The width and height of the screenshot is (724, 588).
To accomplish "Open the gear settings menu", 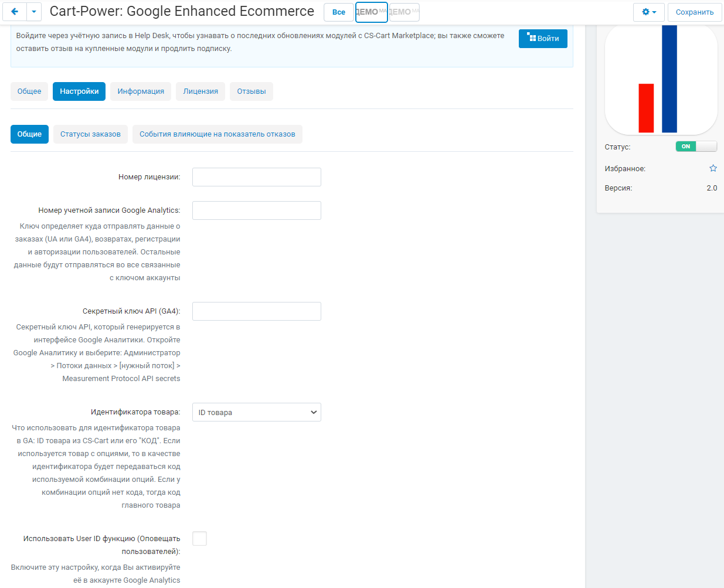I will [648, 12].
